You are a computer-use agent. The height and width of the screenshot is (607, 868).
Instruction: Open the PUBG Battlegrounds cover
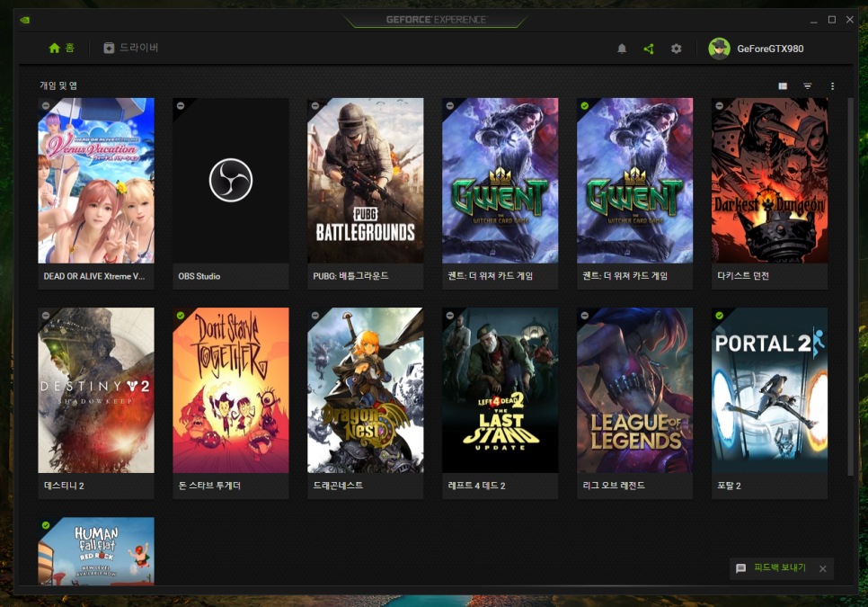[x=366, y=181]
